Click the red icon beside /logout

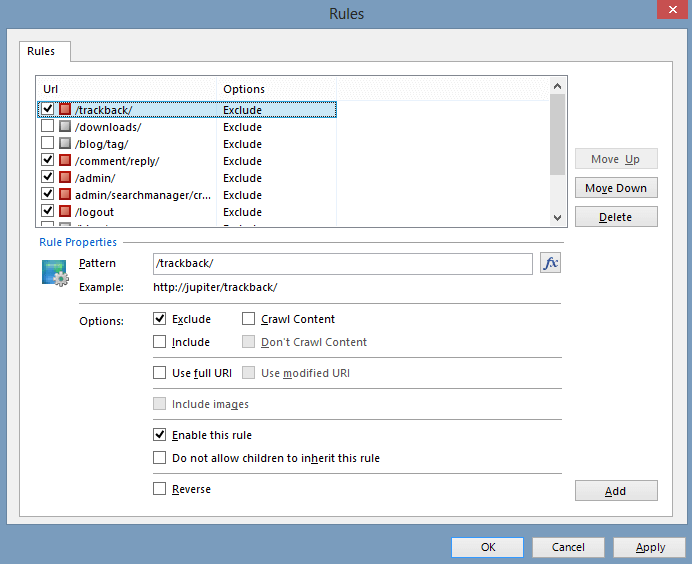(x=65, y=211)
